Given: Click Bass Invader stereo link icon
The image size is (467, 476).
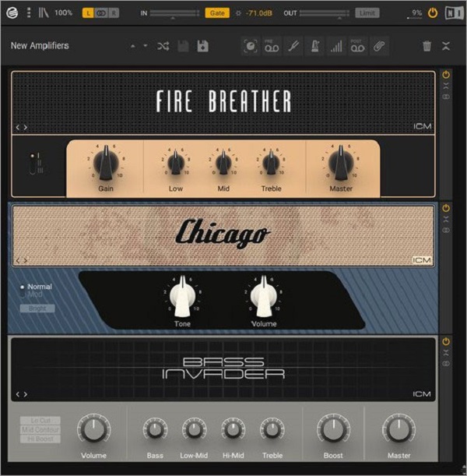Looking at the screenshot, I should pyautogui.click(x=446, y=363).
